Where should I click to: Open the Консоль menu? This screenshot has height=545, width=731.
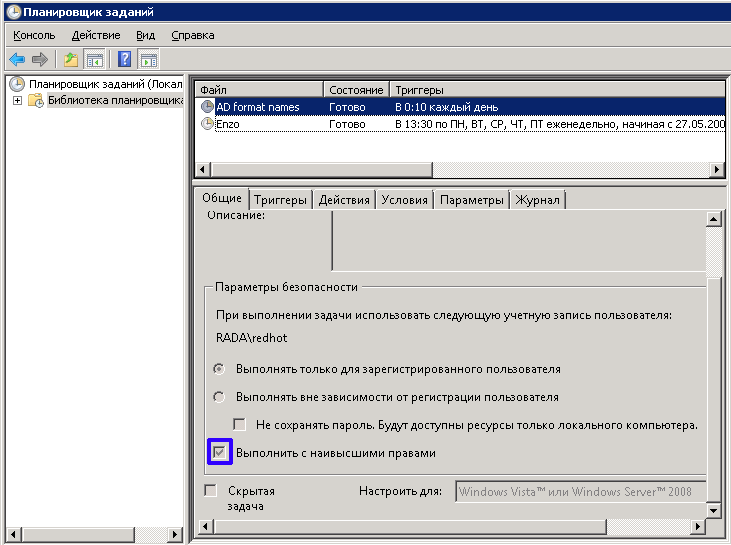coord(34,35)
